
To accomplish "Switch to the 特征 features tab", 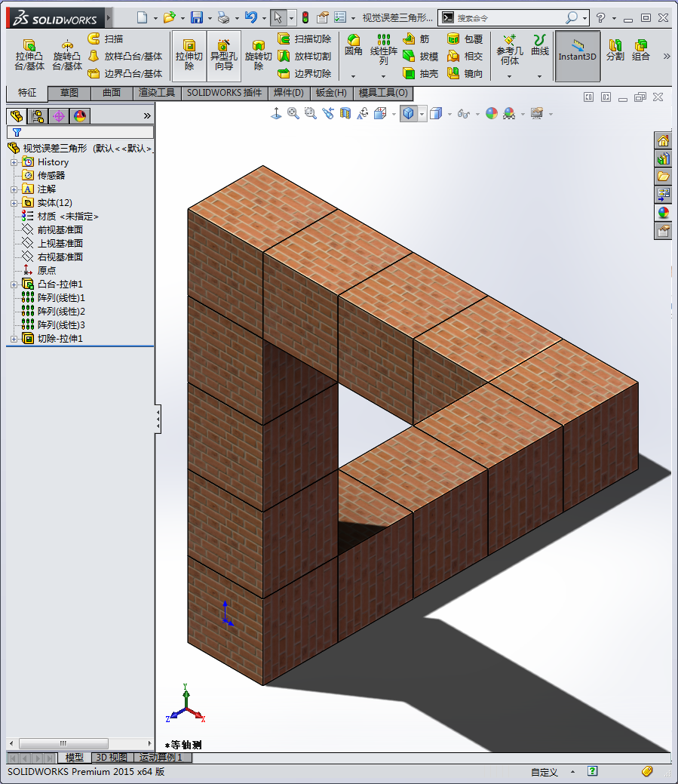I will click(27, 93).
